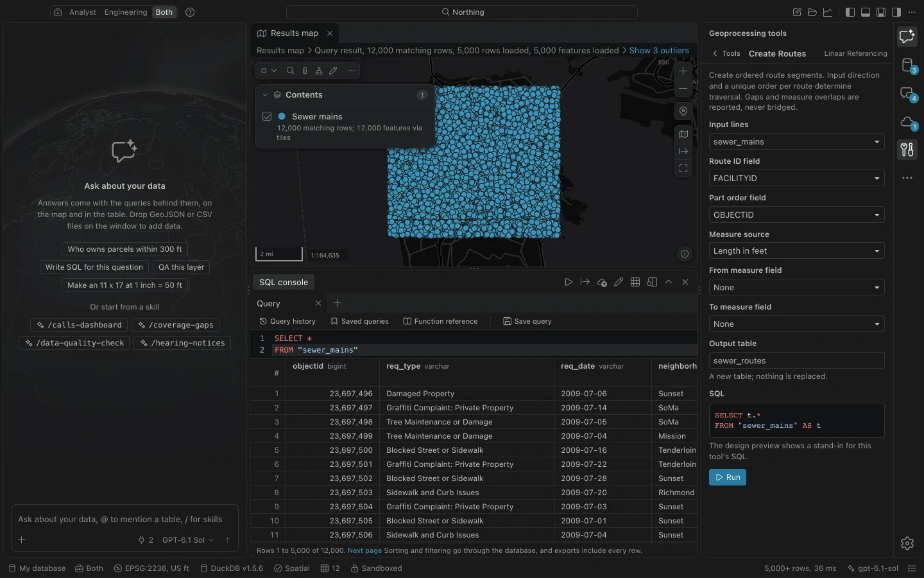This screenshot has height=578, width=924.
Task: Click the fullscreen extent icon on map
Action: pos(683,168)
